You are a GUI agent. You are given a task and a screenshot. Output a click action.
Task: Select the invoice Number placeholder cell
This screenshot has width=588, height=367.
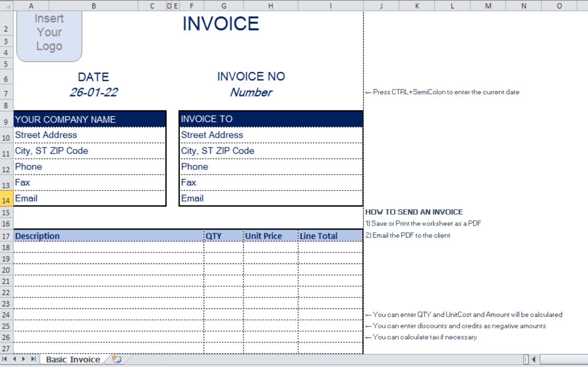[x=251, y=92]
